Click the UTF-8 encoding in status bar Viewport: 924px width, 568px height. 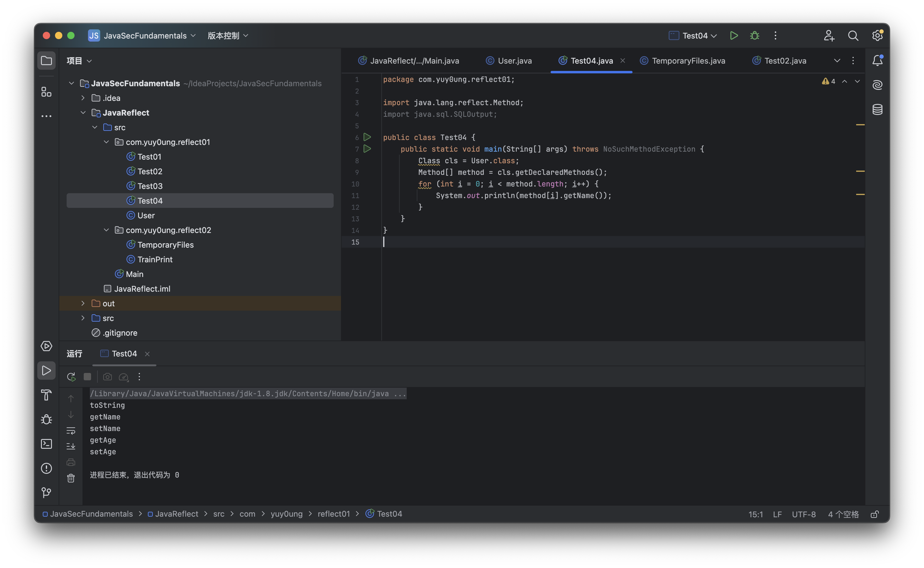[804, 514]
